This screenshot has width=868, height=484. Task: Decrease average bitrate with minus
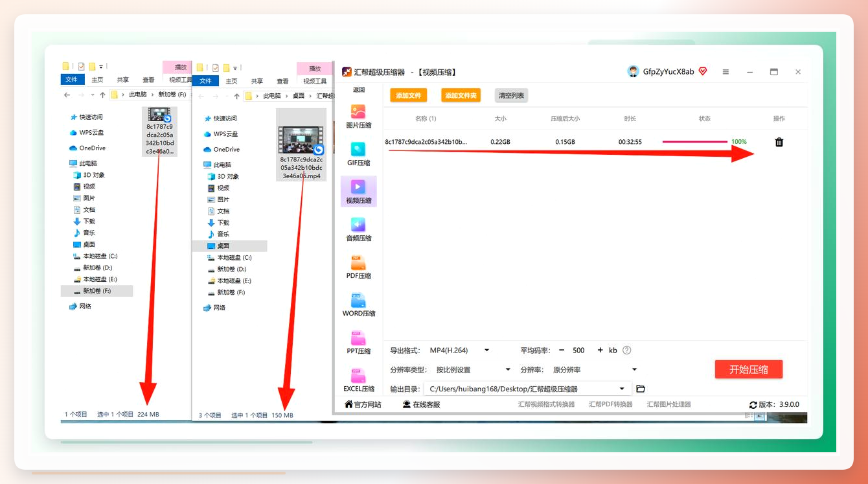(x=562, y=350)
